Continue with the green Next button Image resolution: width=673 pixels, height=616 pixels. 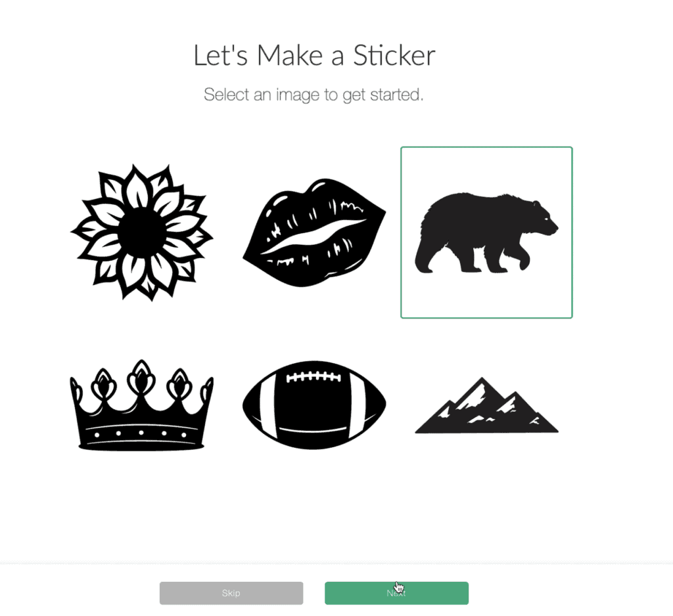(x=396, y=593)
